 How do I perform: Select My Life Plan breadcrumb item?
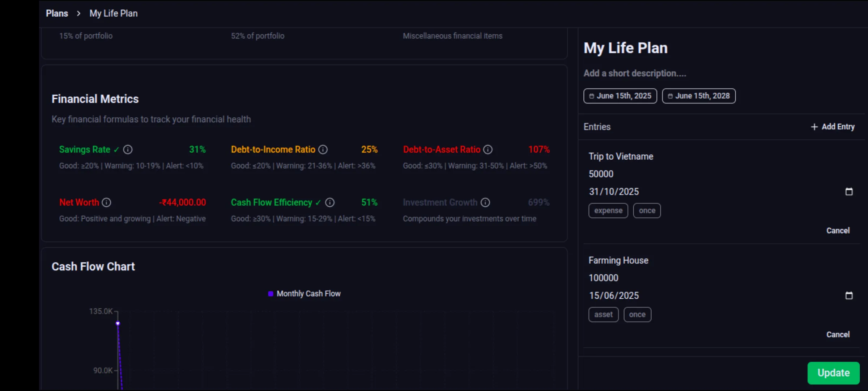click(114, 13)
